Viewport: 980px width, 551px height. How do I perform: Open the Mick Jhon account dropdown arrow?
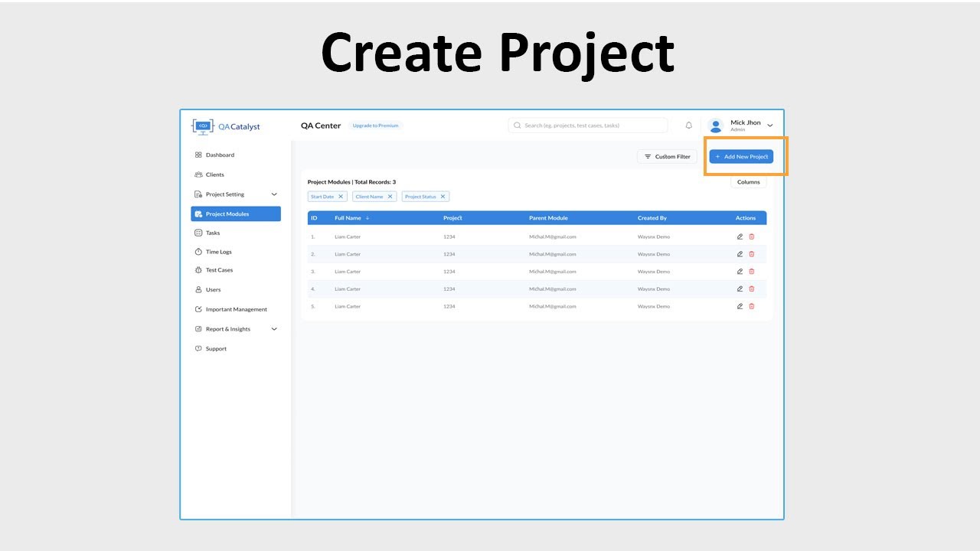coord(770,126)
